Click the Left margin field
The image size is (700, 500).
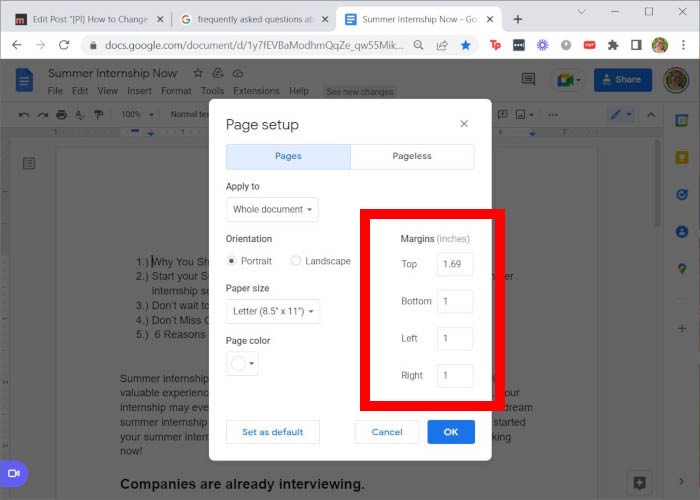pyautogui.click(x=455, y=338)
